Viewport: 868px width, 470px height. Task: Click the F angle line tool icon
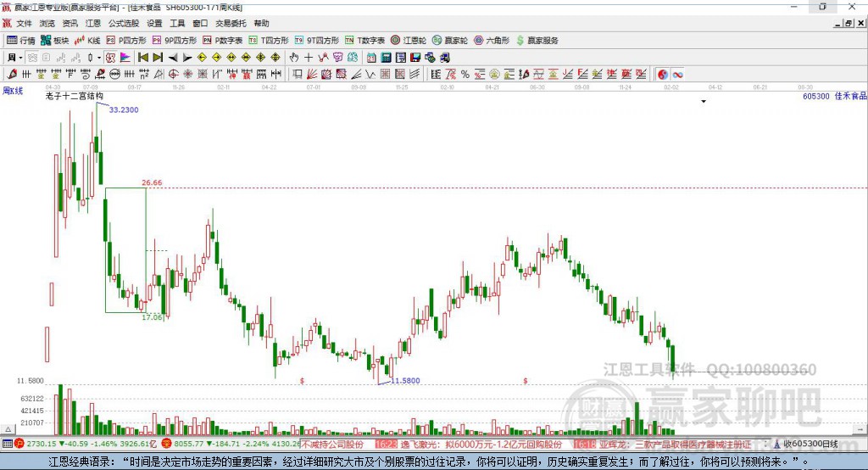pyautogui.click(x=582, y=75)
